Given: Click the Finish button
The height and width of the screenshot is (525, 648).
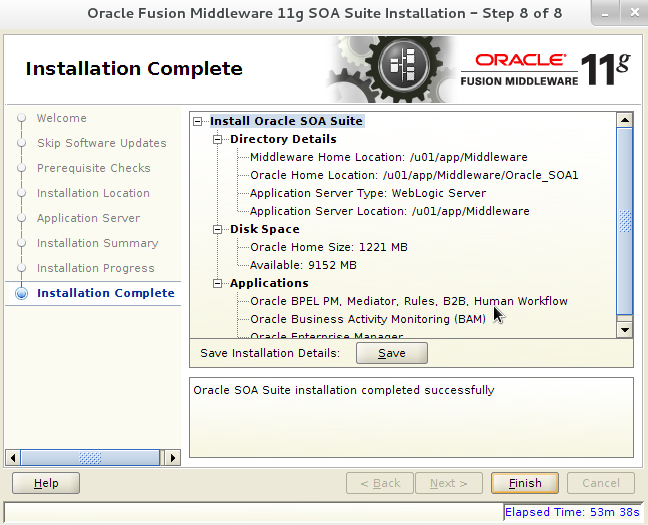Looking at the screenshot, I should (x=525, y=483).
